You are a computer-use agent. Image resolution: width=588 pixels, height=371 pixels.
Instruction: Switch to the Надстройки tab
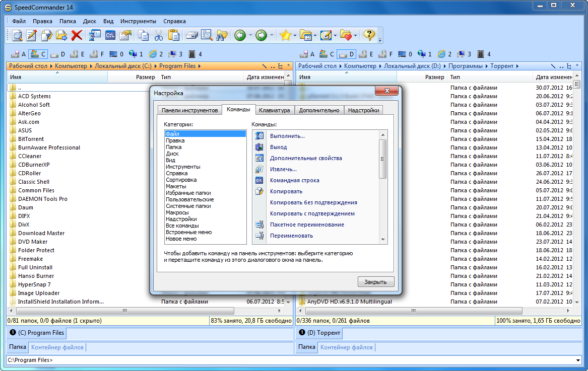[x=363, y=110]
